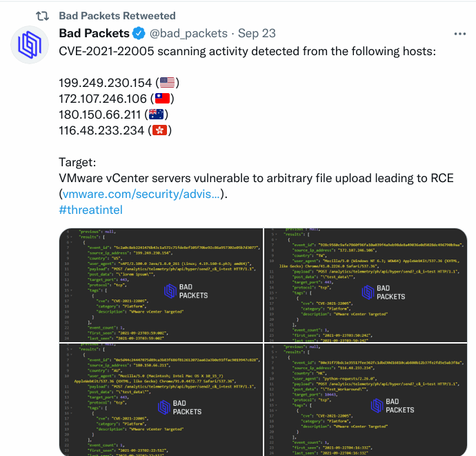Click the United States flag emoji

pyautogui.click(x=167, y=83)
